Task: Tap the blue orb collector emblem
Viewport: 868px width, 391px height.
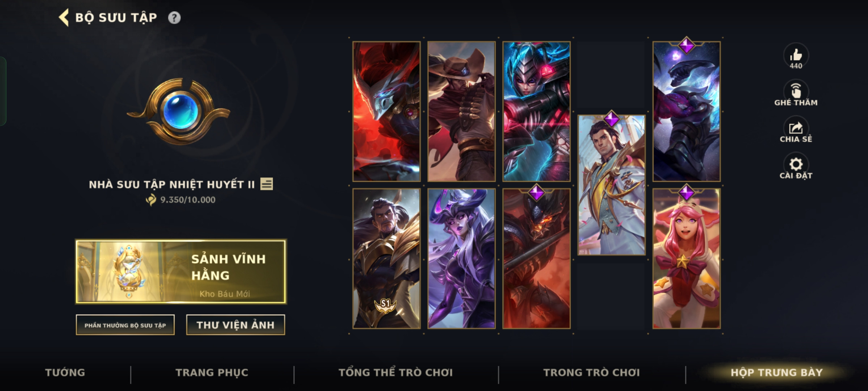Action: pos(178,111)
